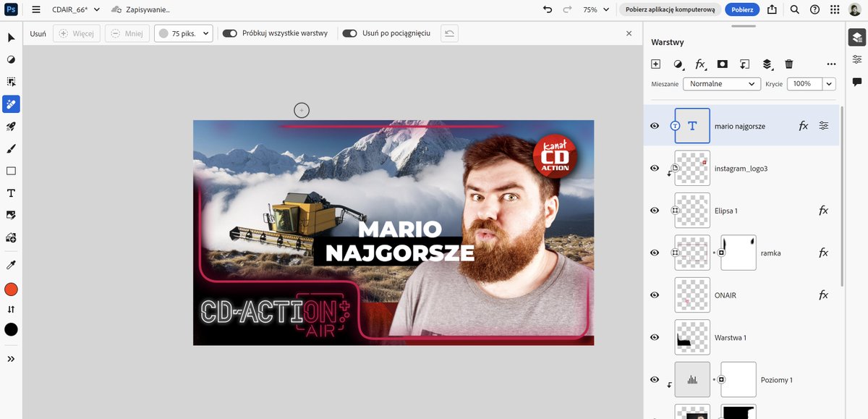
Task: Open the opacity slider dropdown arrow
Action: coord(829,84)
